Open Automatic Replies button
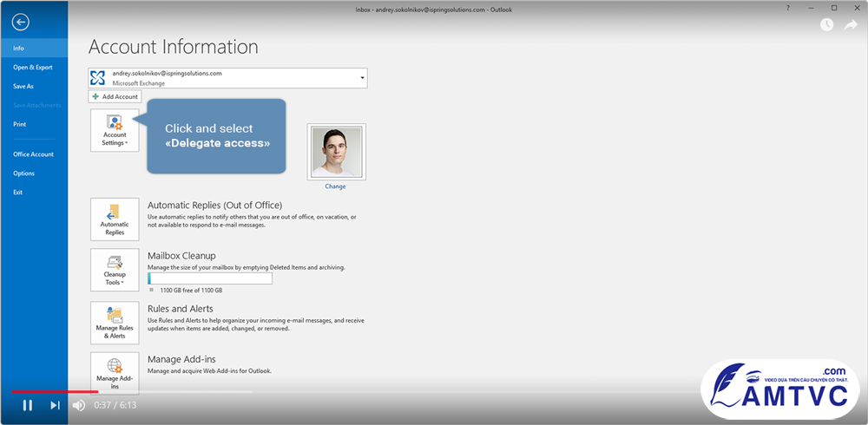 tap(115, 219)
